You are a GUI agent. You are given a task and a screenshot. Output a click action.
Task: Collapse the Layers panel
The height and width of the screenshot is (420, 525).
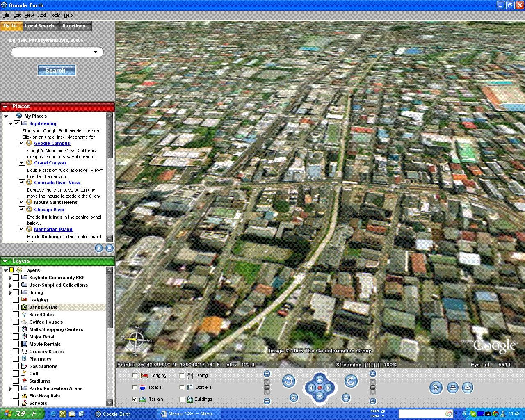pos(5,261)
